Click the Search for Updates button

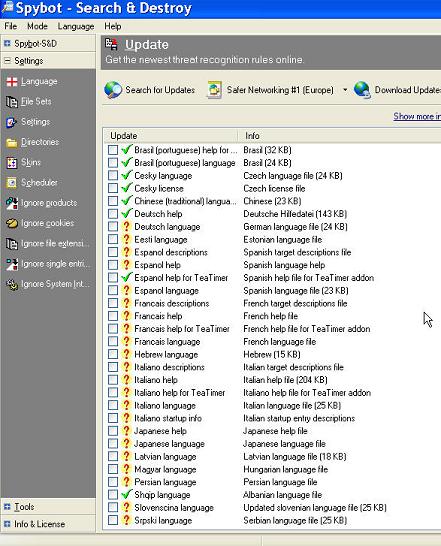pos(150,90)
